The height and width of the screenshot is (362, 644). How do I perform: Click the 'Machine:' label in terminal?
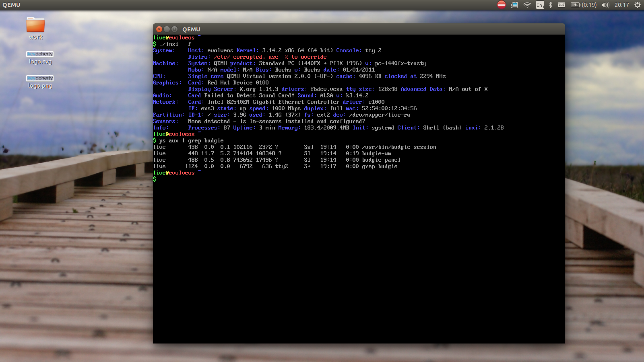(165, 63)
